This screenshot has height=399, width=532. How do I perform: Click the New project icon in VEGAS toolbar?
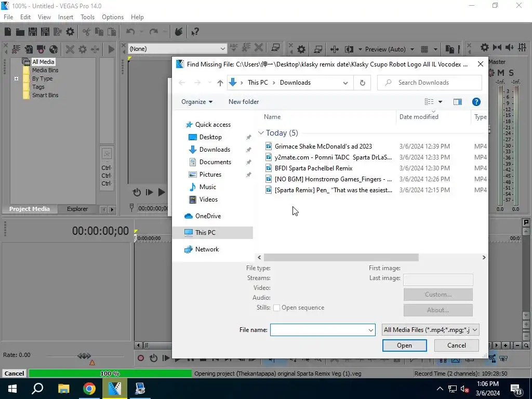(x=7, y=32)
